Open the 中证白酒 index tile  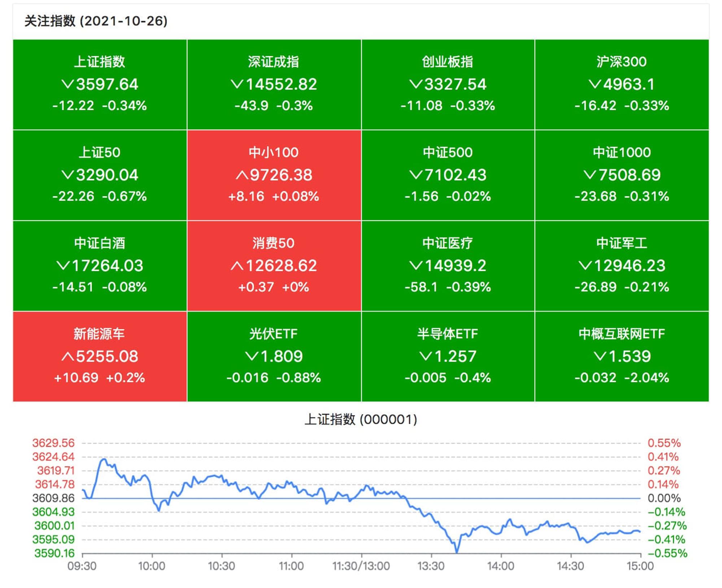pyautogui.click(x=100, y=266)
